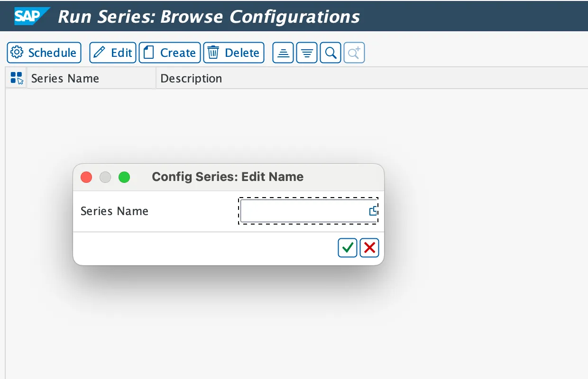Sort the list in descending order

[x=307, y=53]
